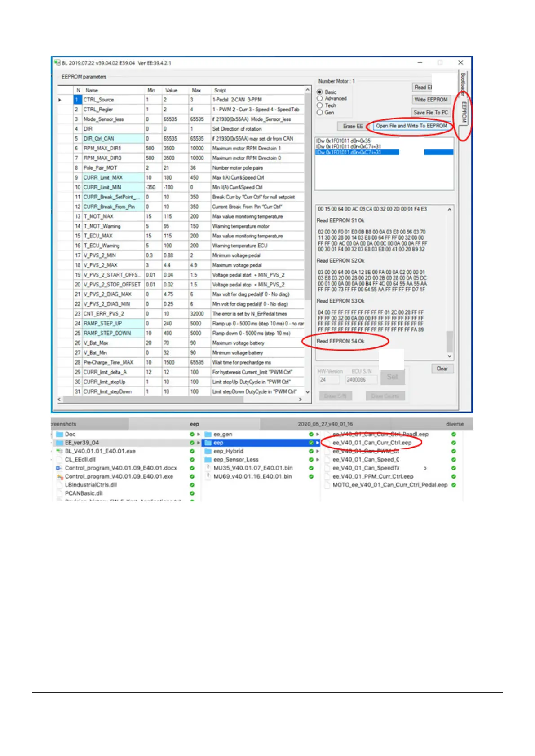Click the eep_Sensor_Less folder icon
The height and width of the screenshot is (756, 535).
tap(208, 460)
